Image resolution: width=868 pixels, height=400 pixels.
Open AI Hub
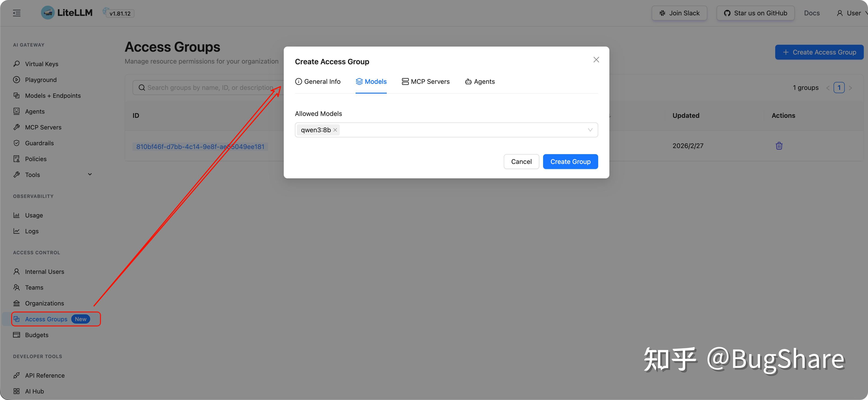click(34, 391)
